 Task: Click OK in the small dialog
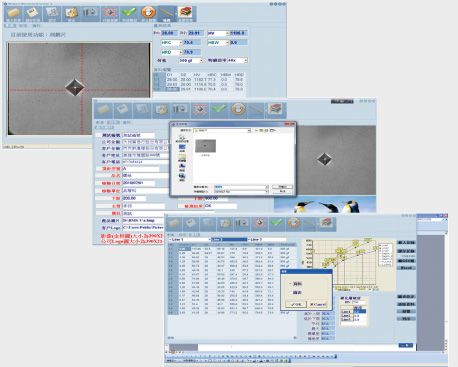pyautogui.click(x=295, y=304)
